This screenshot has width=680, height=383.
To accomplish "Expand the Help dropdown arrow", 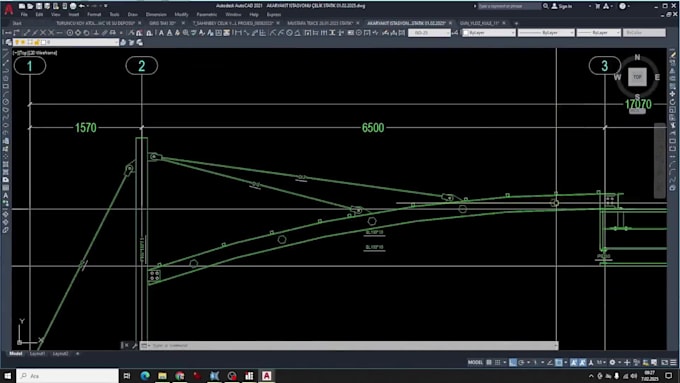I will tap(630, 6).
